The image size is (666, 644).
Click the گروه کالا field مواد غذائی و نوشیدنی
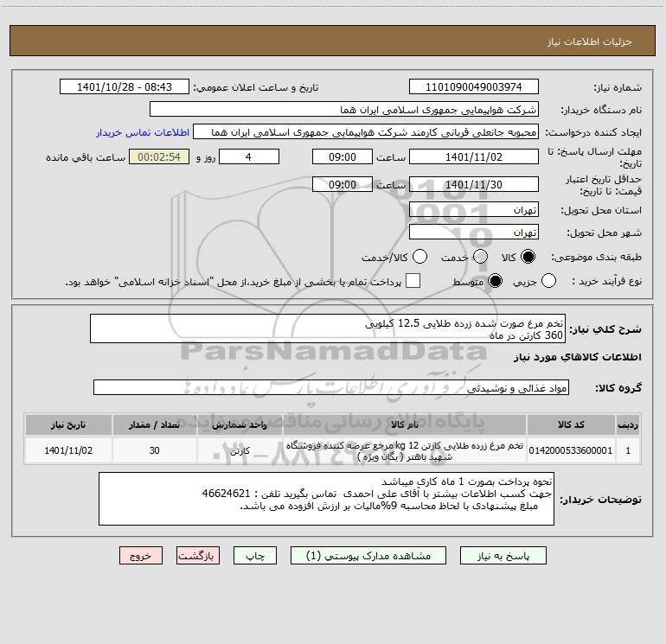click(x=331, y=387)
